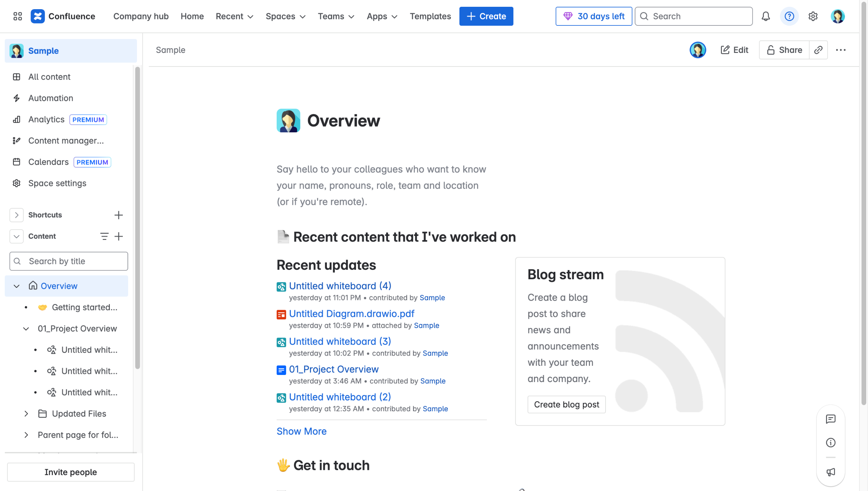Open Templates from the top navigation
Screen dimensions: 868x491
point(430,16)
